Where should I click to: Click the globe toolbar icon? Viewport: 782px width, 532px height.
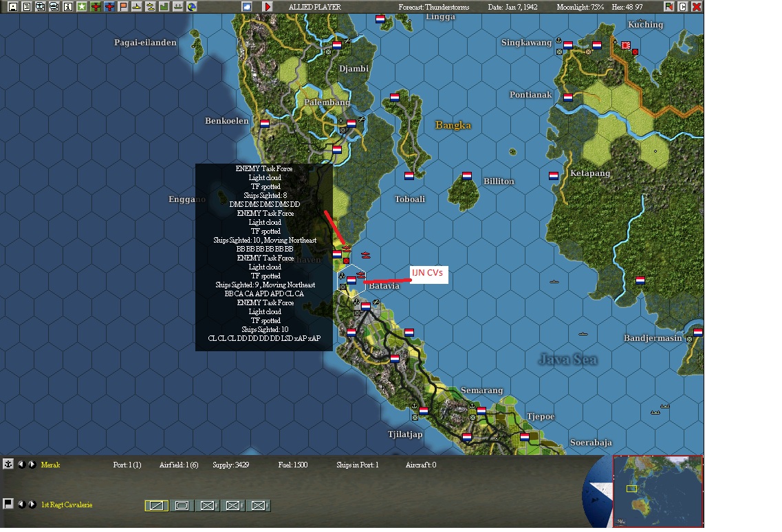(x=191, y=6)
